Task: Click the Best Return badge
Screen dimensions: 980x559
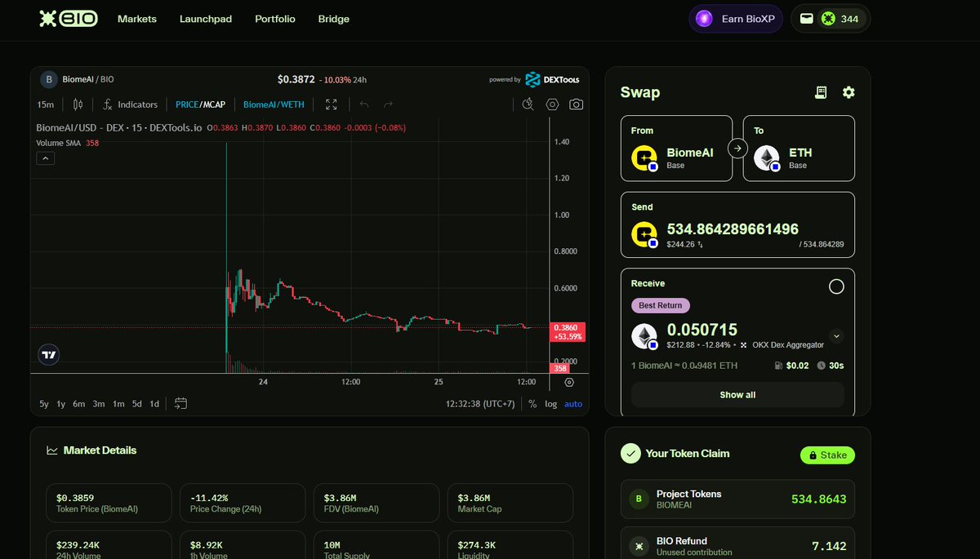Action: (x=661, y=305)
